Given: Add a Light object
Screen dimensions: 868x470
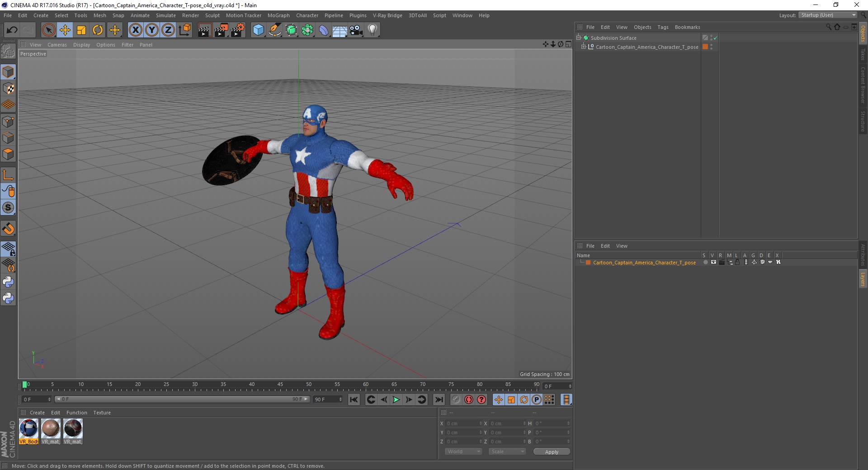Looking at the screenshot, I should coord(373,30).
